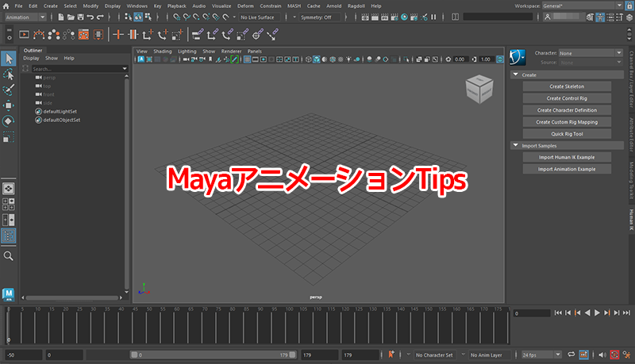This screenshot has width=635, height=364.
Task: Open the search magnifier in left toolbox
Action: tap(9, 255)
